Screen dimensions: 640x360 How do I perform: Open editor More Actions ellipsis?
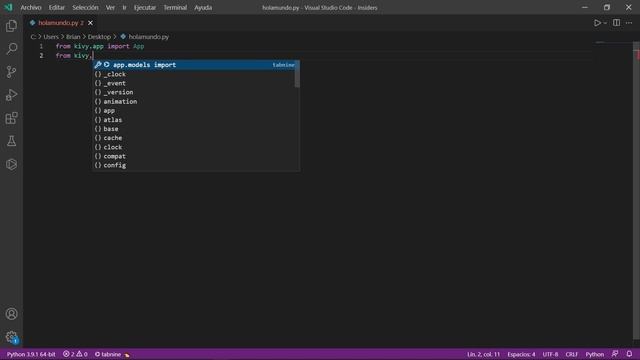click(x=629, y=23)
